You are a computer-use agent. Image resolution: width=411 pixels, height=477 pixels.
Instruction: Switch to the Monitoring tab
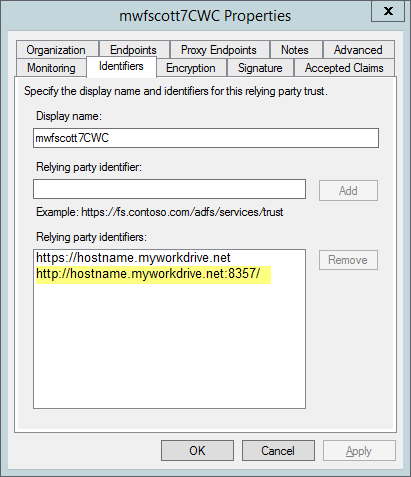click(x=51, y=68)
